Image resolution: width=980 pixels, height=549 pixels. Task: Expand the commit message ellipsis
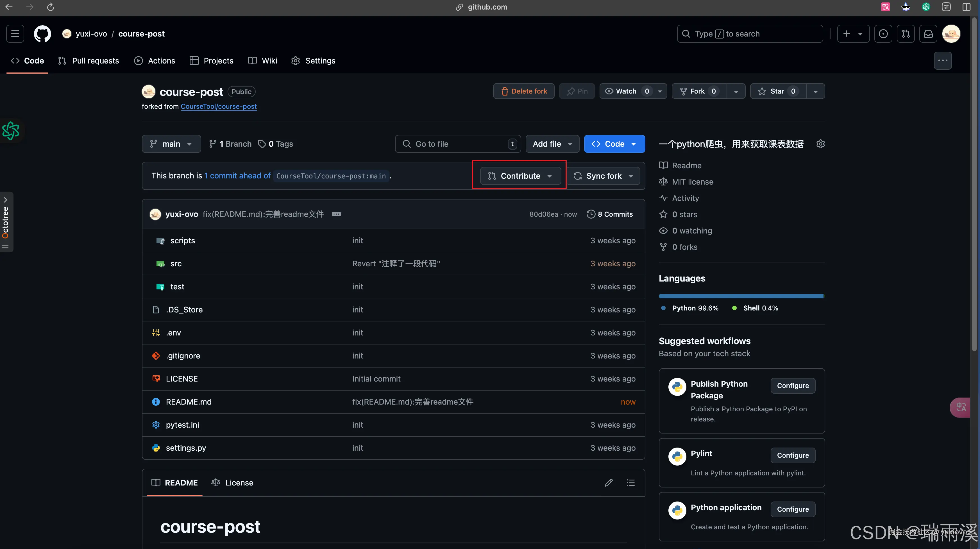pyautogui.click(x=336, y=214)
